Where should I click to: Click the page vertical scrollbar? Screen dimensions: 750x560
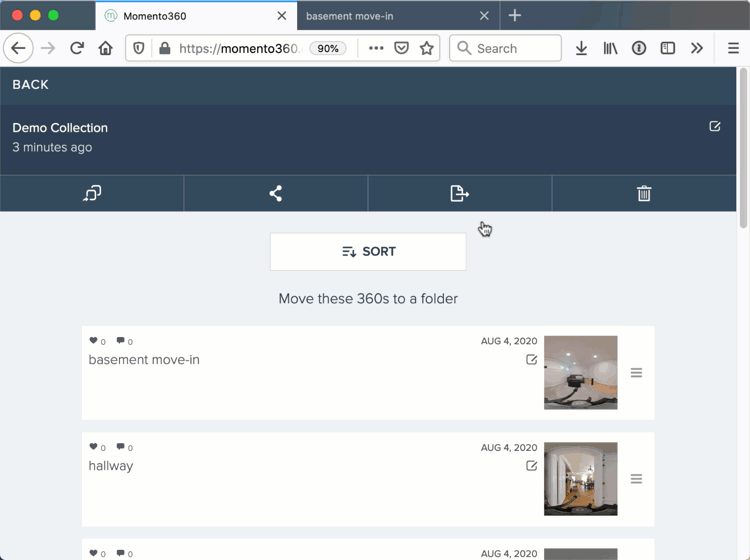pos(743,148)
